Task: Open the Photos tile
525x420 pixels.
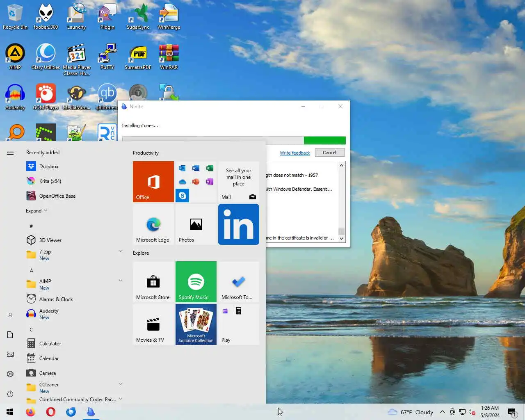Action: [x=196, y=224]
